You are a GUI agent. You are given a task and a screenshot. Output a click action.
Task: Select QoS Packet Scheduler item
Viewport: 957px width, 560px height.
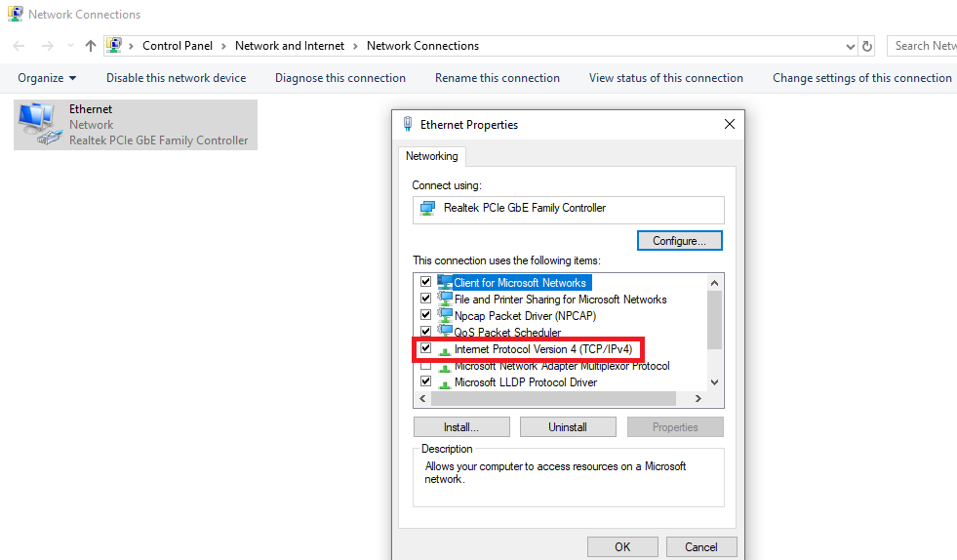pos(507,333)
